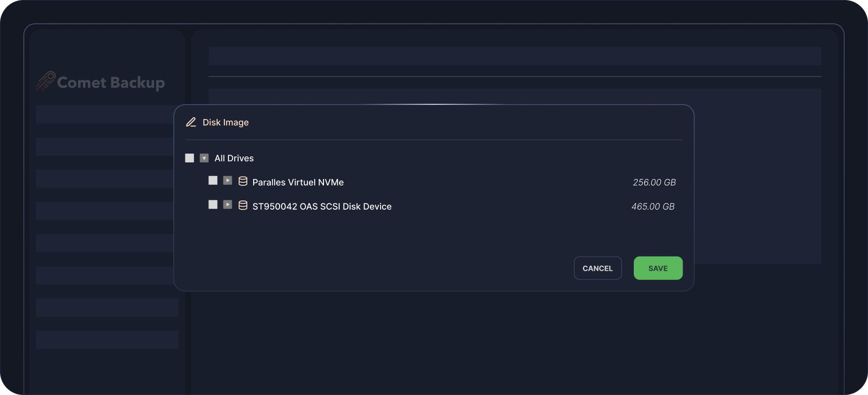Tick the All Drives checkbox

pos(190,158)
